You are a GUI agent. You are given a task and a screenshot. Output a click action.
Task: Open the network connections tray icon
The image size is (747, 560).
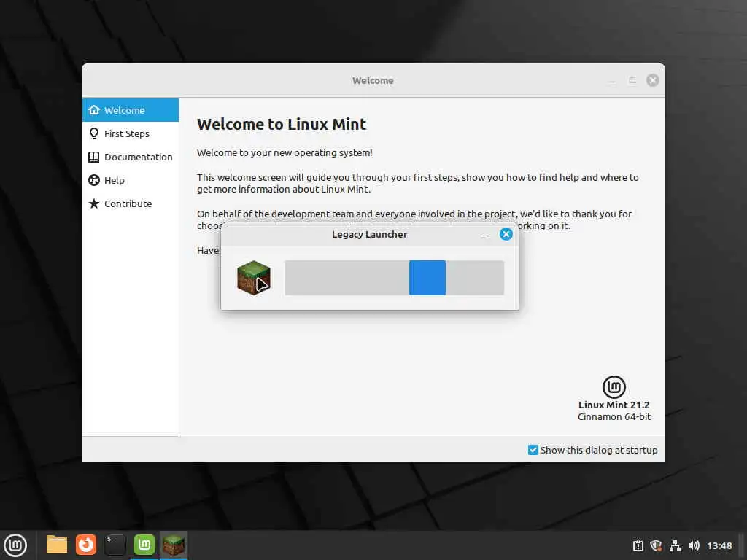pyautogui.click(x=675, y=545)
